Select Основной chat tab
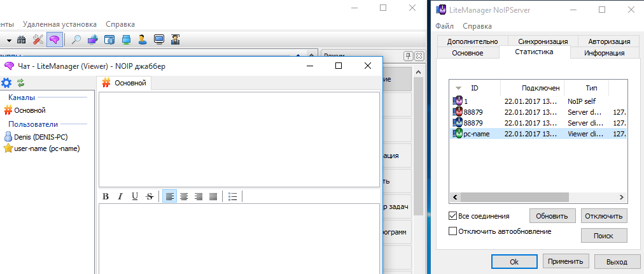 click(x=125, y=83)
